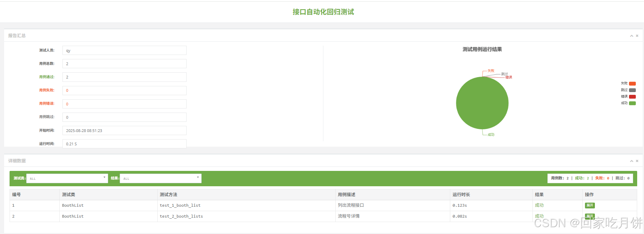Click the 跳过: 0 summary count

click(623, 178)
